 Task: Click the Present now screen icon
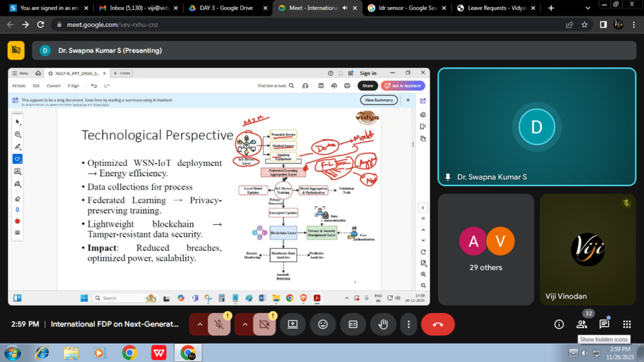(x=292, y=324)
